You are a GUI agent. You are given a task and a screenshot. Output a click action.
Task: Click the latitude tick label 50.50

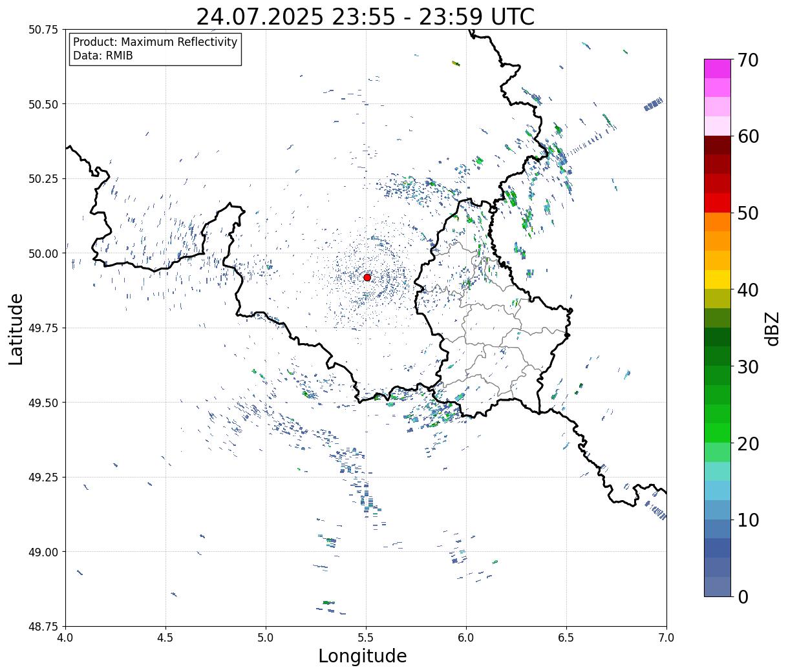click(x=43, y=104)
